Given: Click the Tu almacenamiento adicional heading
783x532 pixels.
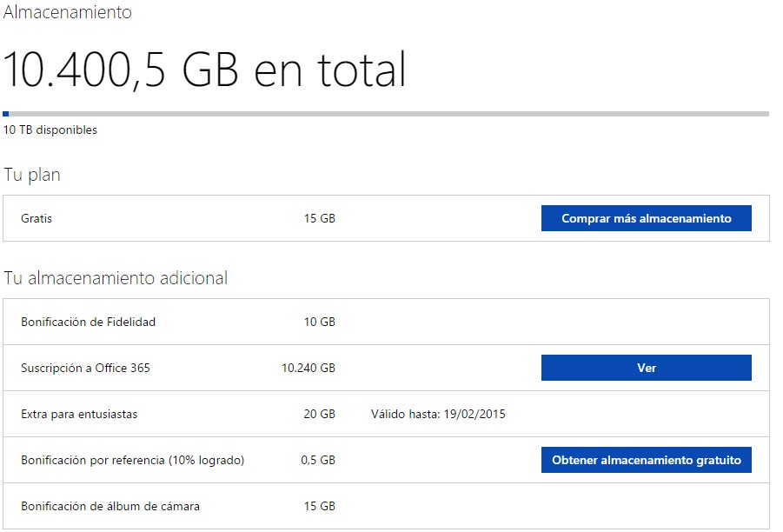Looking at the screenshot, I should point(116,278).
